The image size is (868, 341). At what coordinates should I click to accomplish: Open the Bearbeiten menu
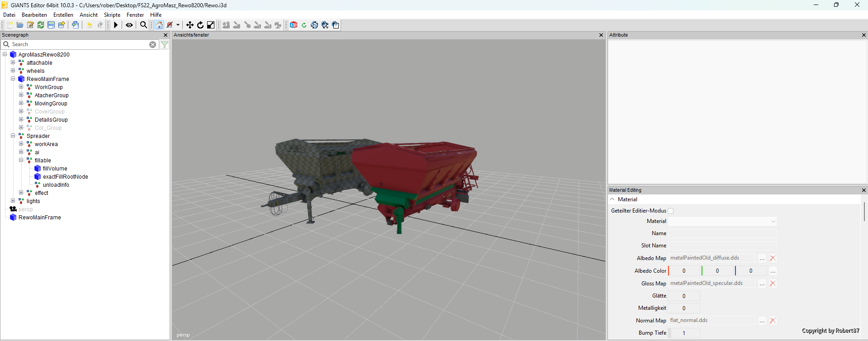tap(34, 15)
